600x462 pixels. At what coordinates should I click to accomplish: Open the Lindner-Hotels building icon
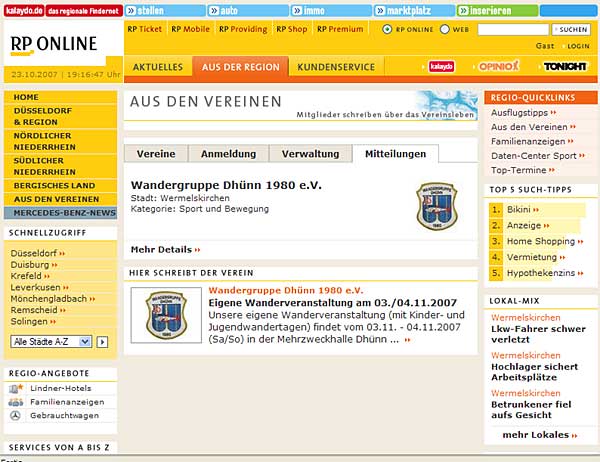(15, 387)
